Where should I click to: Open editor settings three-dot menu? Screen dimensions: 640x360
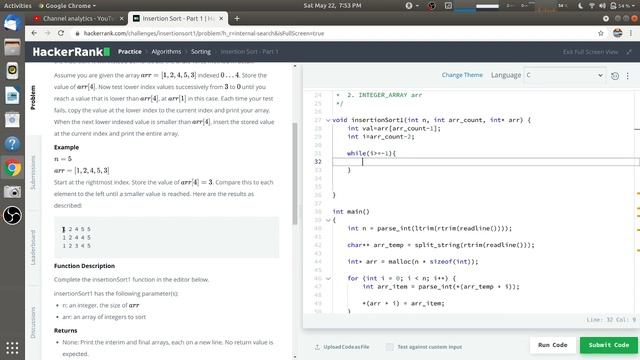click(628, 76)
